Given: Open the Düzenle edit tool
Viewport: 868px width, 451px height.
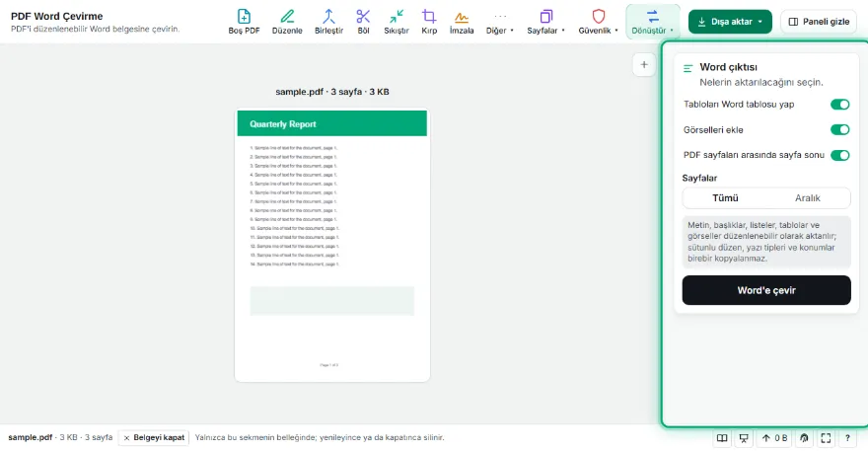Looking at the screenshot, I should pos(287,22).
